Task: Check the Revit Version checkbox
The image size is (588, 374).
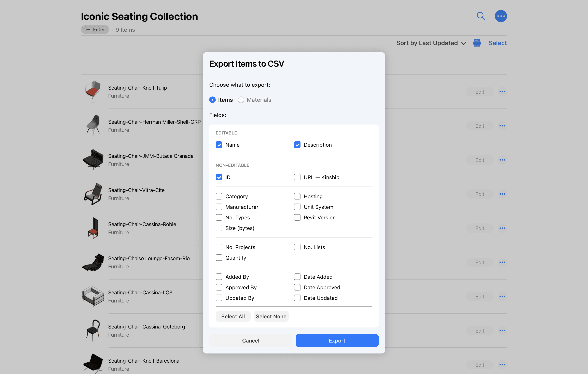Action: point(297,217)
